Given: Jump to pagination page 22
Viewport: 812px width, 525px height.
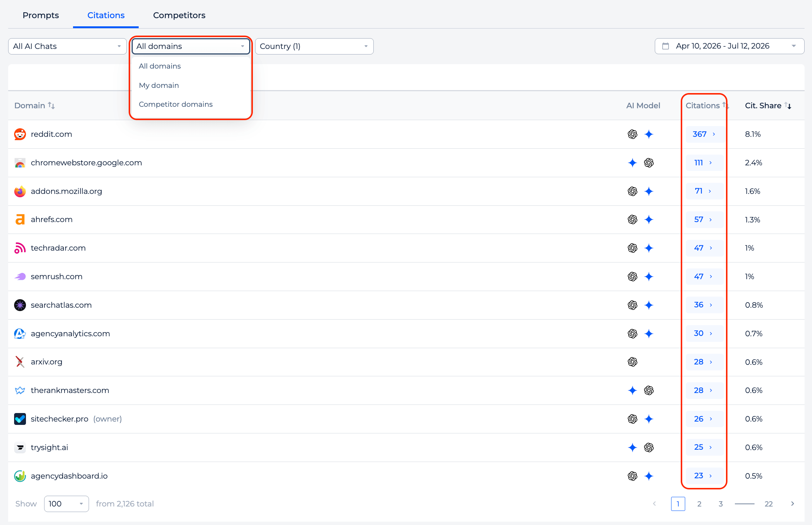Looking at the screenshot, I should 769,504.
